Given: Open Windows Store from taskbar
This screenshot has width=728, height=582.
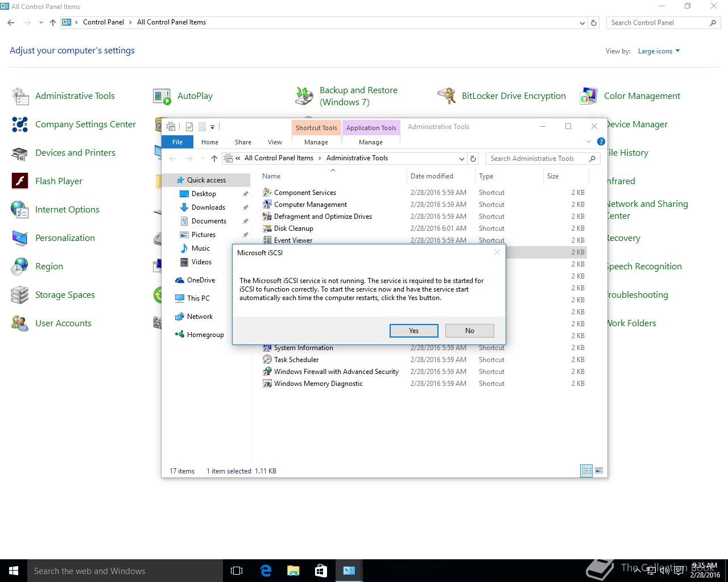Looking at the screenshot, I should pos(321,571).
